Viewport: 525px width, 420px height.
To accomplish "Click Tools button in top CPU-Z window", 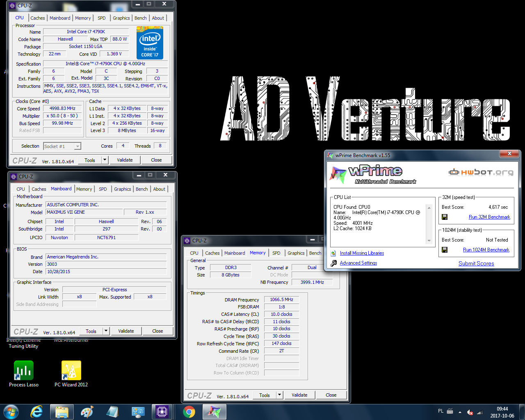I will coord(90,160).
